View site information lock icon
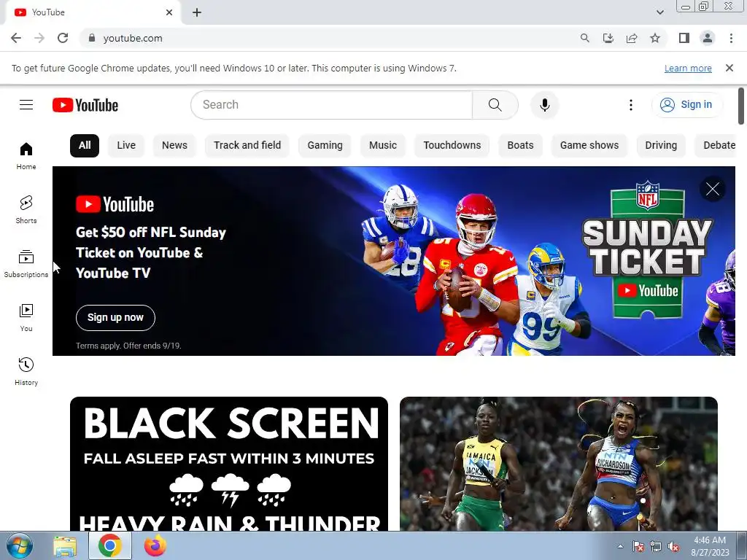 [92, 38]
